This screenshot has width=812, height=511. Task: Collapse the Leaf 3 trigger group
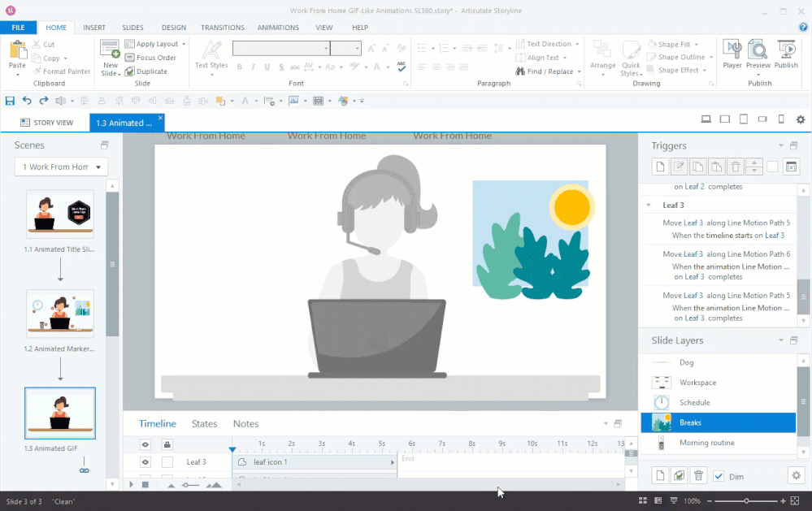pos(649,206)
